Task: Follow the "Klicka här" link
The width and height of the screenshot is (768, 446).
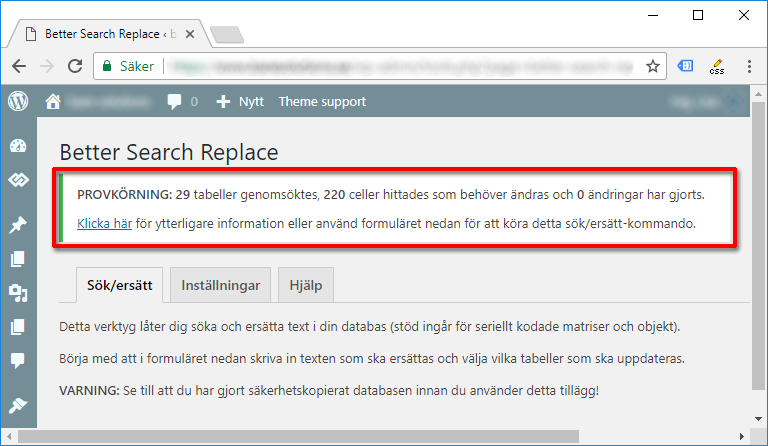Action: tap(104, 223)
